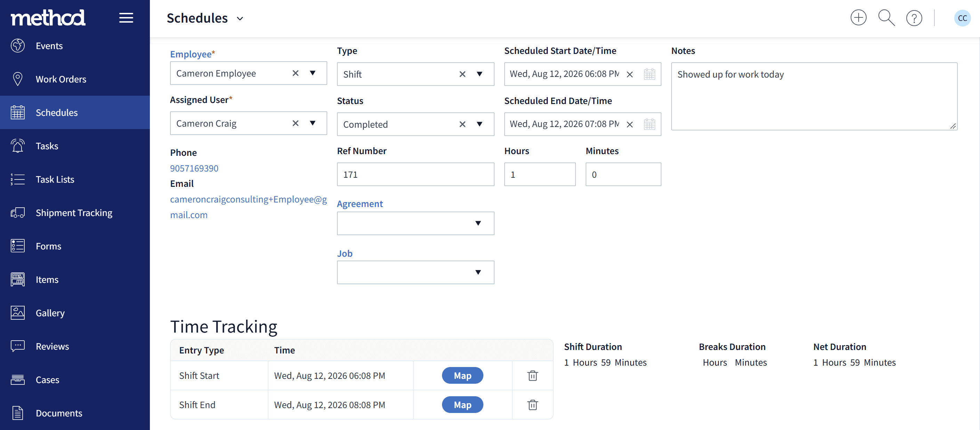Open Tasks in sidebar
The height and width of the screenshot is (430, 980).
(75, 146)
